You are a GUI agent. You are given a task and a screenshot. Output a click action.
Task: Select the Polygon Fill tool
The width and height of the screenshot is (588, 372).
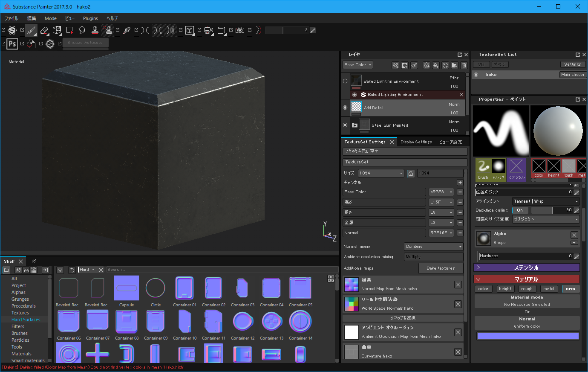69,30
